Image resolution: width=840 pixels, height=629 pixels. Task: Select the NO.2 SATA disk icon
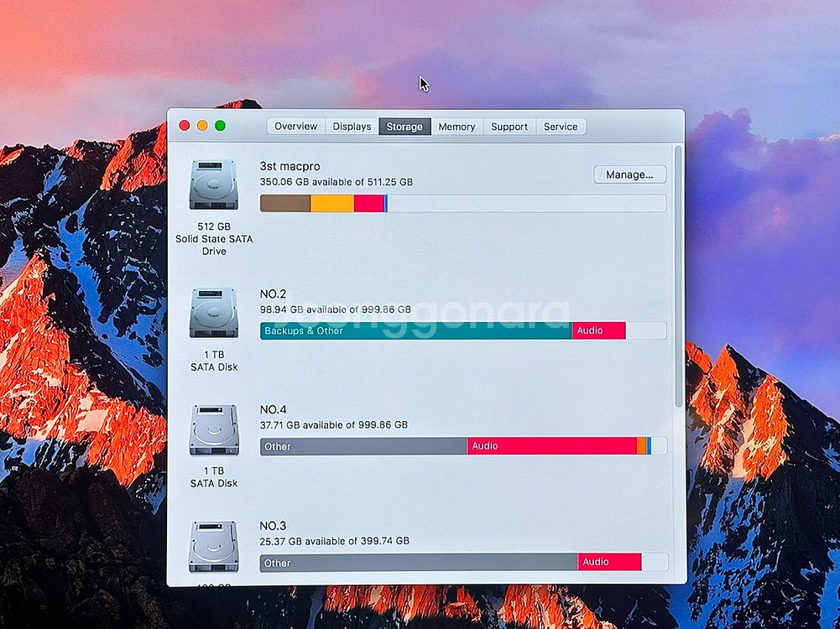pos(213,313)
